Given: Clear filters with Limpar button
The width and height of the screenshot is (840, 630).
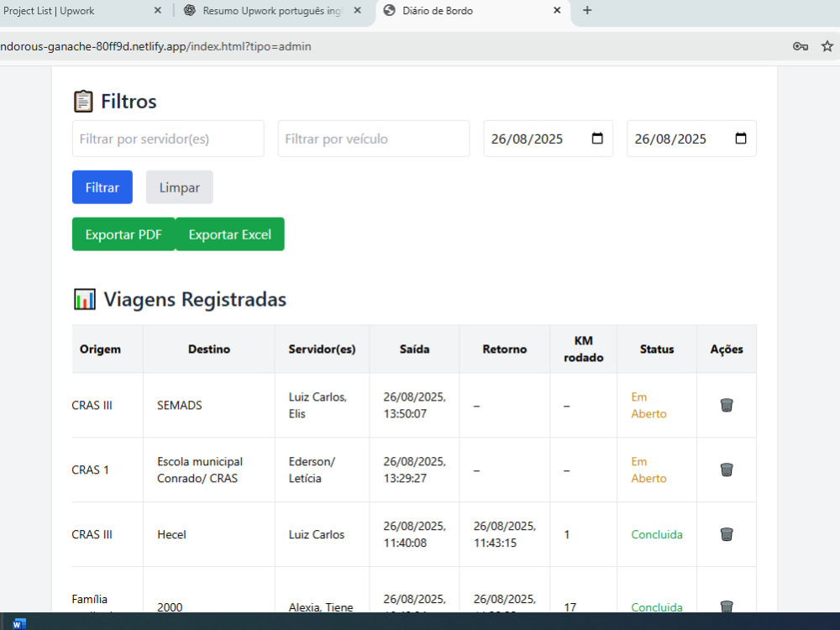Looking at the screenshot, I should point(180,187).
